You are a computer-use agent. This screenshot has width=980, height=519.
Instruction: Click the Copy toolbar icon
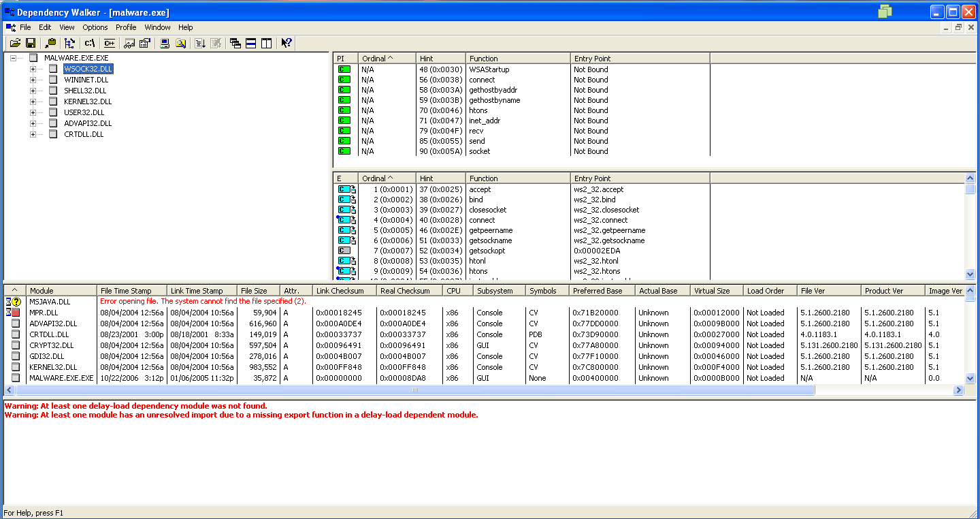[50, 43]
